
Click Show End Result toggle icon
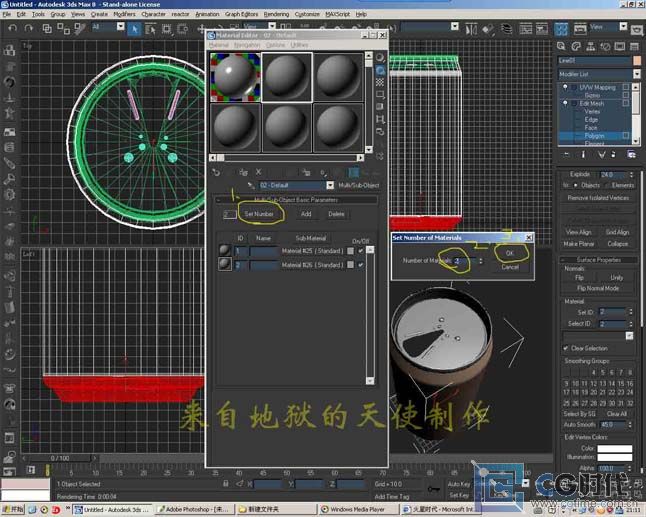coord(583,154)
